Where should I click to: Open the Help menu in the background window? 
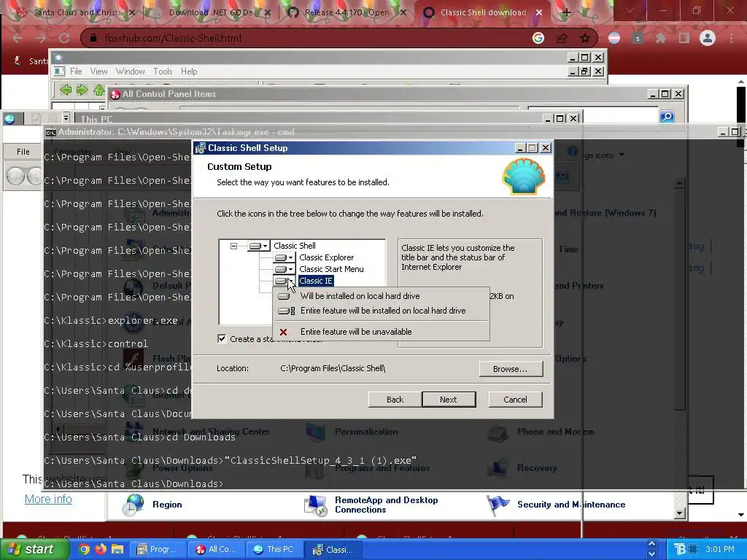coord(189,71)
